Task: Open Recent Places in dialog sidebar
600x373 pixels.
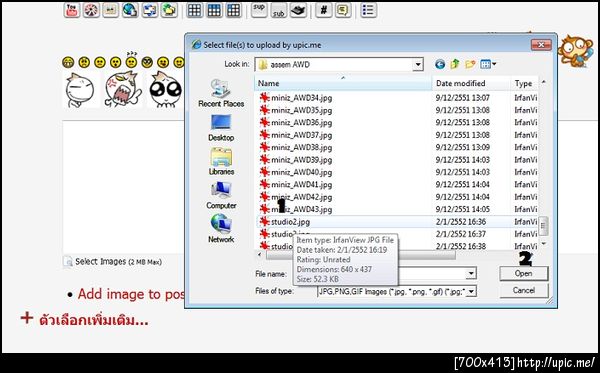Action: (221, 93)
